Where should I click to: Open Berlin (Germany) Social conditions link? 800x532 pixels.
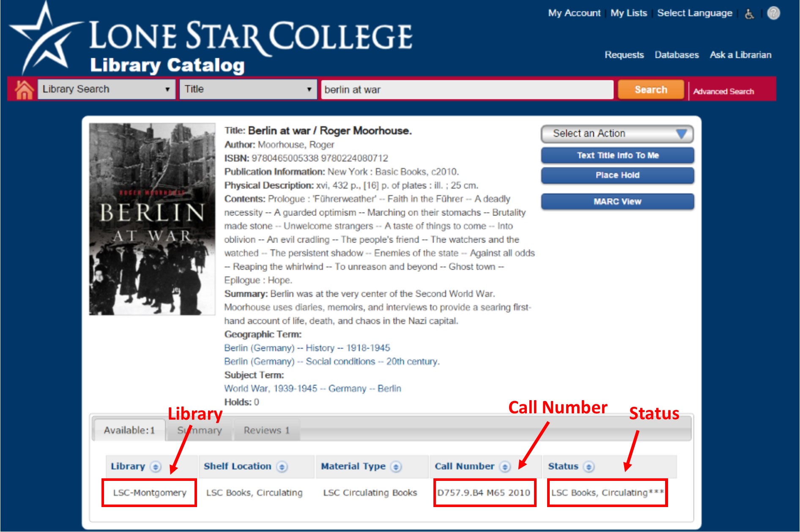click(332, 362)
